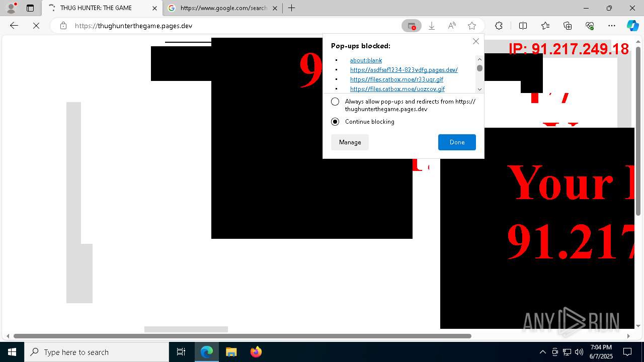Close the Pop-ups blocked dialog
Screen dimensions: 644x362
click(x=476, y=41)
